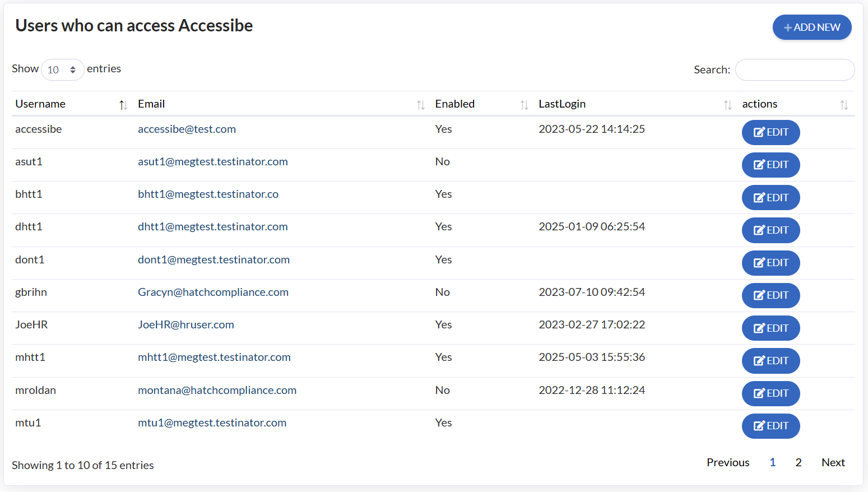868x492 pixels.
Task: Sort by Enabled column sort icon
Action: point(524,105)
